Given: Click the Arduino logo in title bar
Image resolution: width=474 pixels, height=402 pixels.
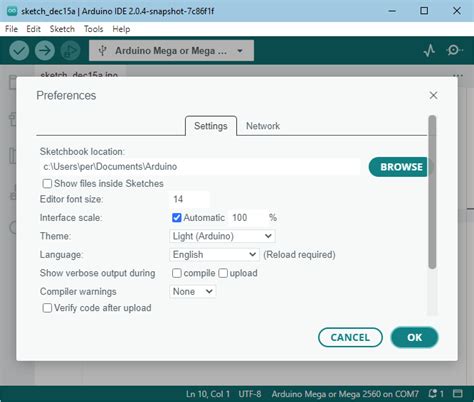Looking at the screenshot, I should [x=12, y=11].
